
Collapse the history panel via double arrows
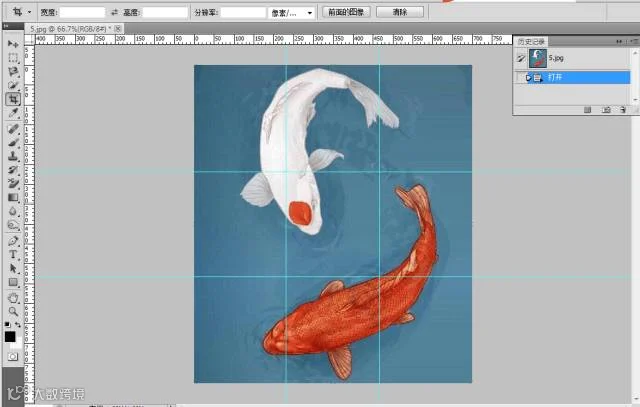(x=619, y=41)
